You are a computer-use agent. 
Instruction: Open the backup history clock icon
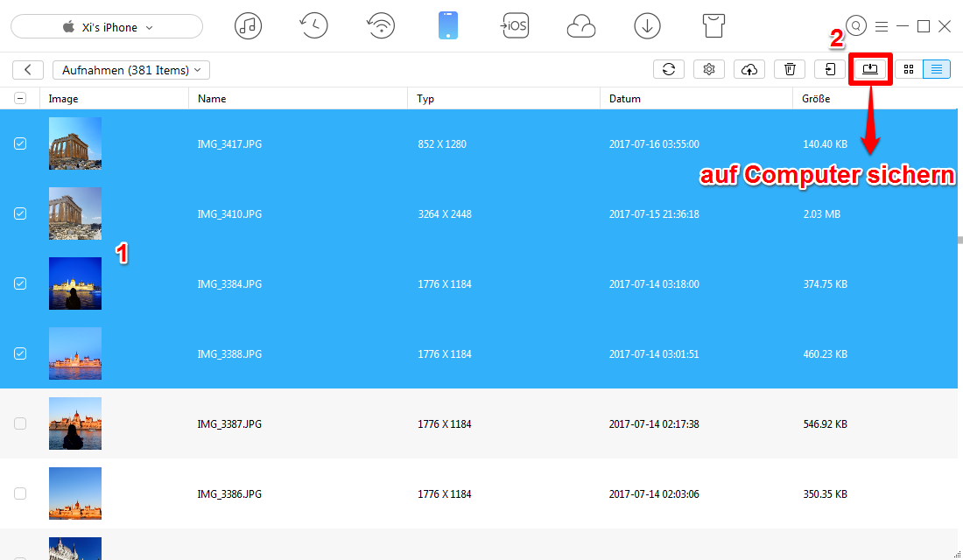pos(313,26)
